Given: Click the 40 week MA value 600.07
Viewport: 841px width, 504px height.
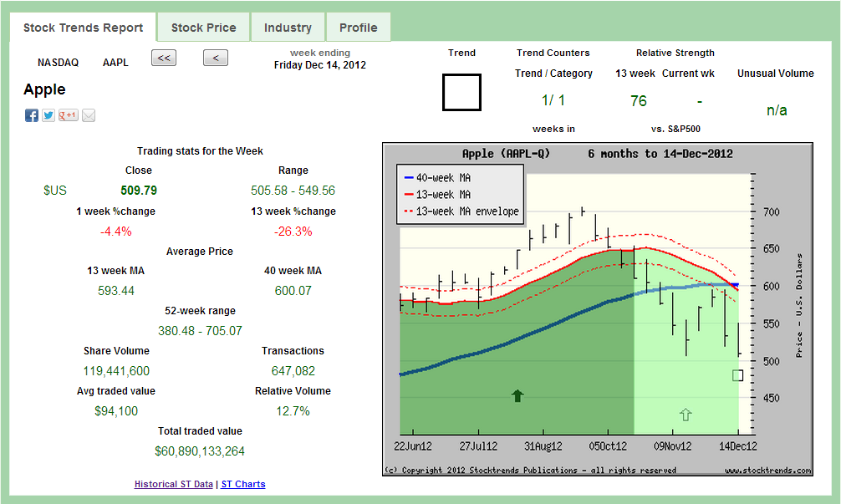Looking at the screenshot, I should [x=293, y=291].
